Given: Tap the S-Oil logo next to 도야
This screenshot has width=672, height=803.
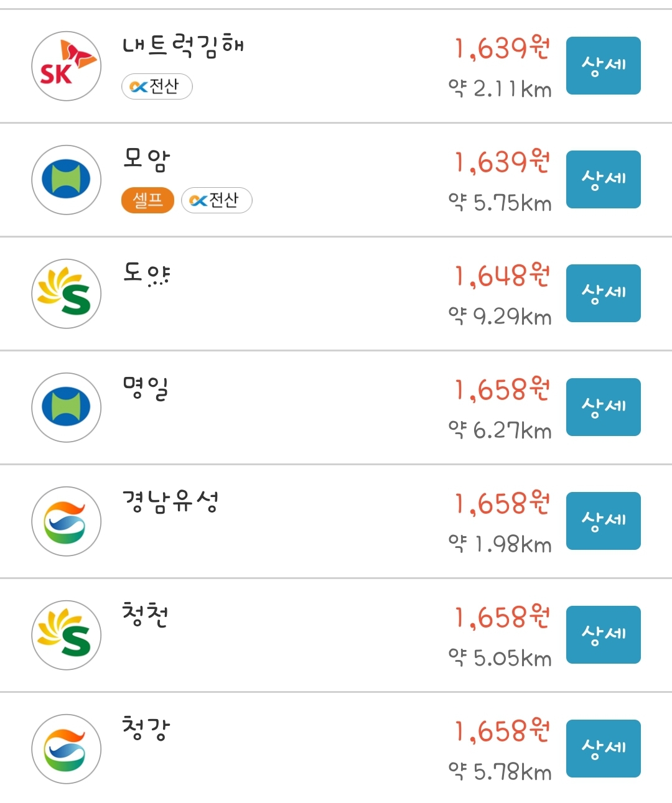Looking at the screenshot, I should (x=67, y=294).
